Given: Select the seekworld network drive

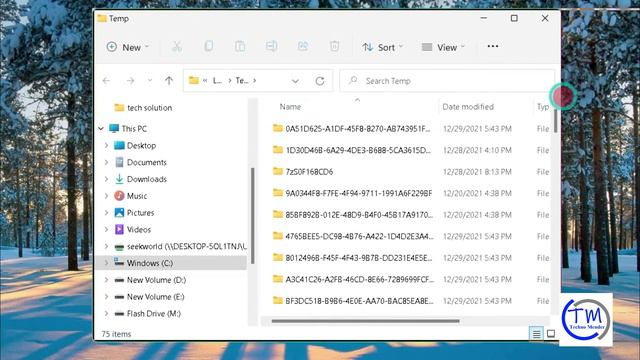Looking at the screenshot, I should [180, 247].
